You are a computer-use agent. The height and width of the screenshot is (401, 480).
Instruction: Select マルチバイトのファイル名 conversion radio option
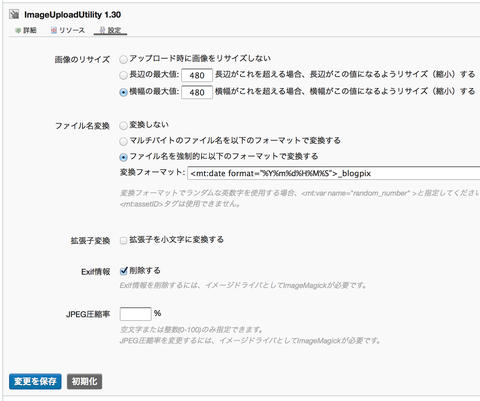(123, 141)
